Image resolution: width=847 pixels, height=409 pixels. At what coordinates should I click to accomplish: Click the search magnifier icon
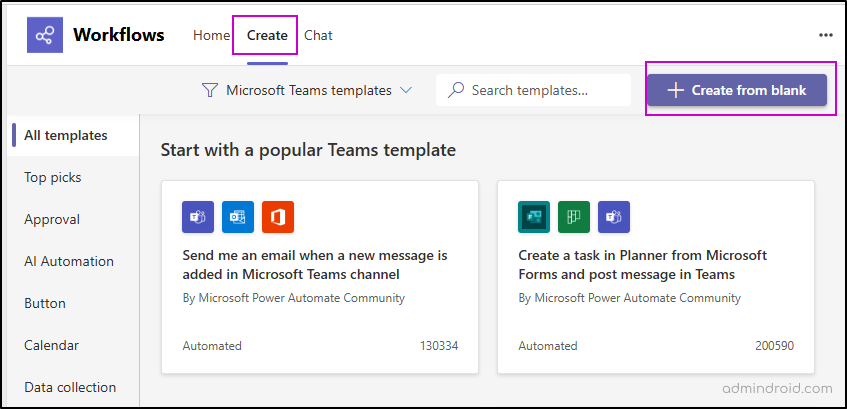[456, 90]
